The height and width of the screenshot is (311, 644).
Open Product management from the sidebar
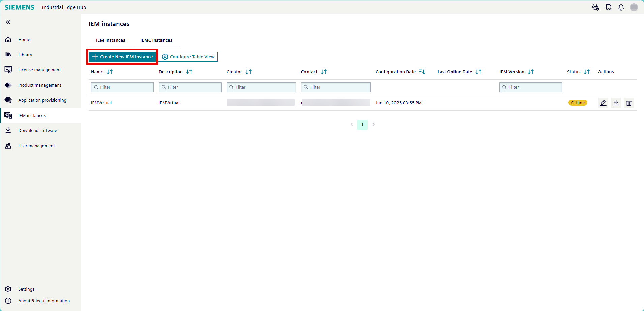pyautogui.click(x=39, y=85)
